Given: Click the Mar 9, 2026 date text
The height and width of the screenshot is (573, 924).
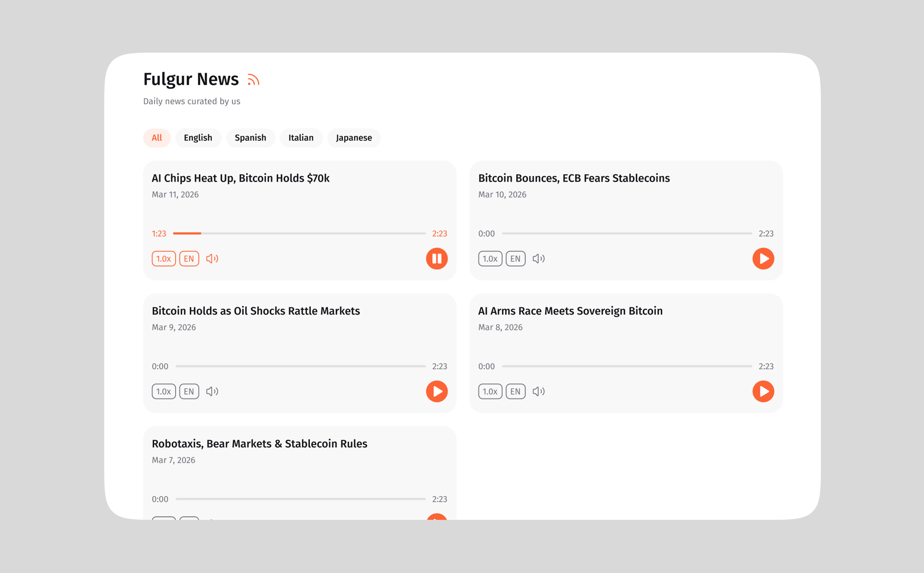Looking at the screenshot, I should [173, 327].
